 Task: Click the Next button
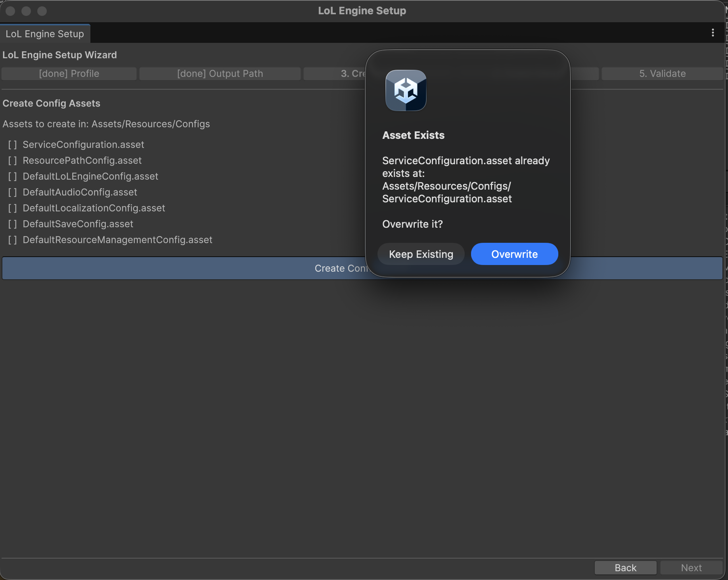click(691, 568)
